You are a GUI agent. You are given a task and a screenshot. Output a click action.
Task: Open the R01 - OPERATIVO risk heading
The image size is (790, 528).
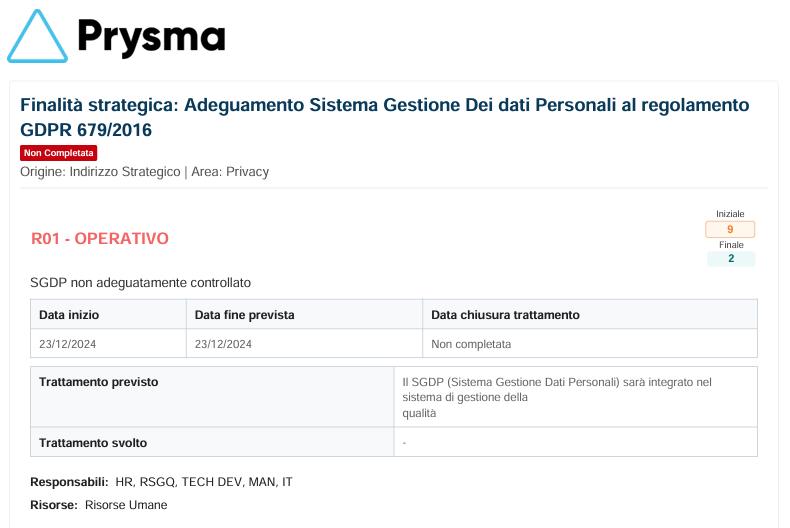coord(100,238)
